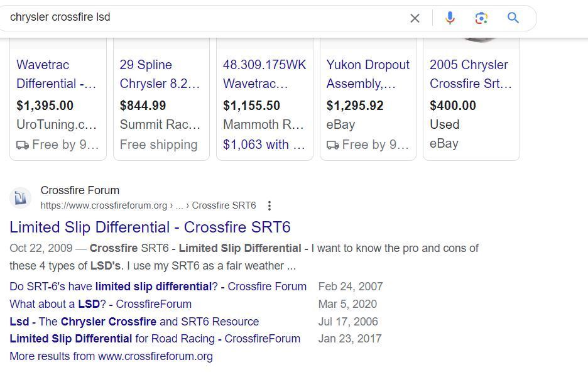Clear the search box text
Screen dimensions: 588x377
tap(415, 18)
